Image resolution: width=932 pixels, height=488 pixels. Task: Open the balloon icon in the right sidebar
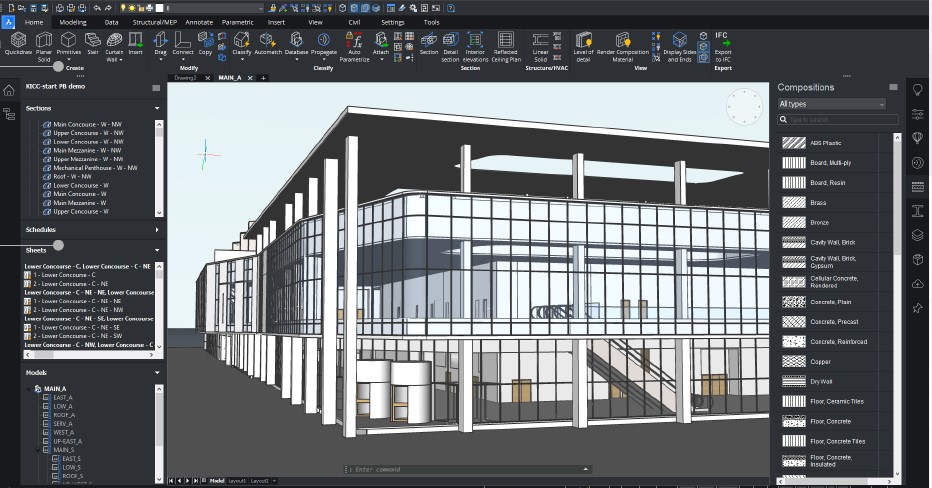(918, 138)
